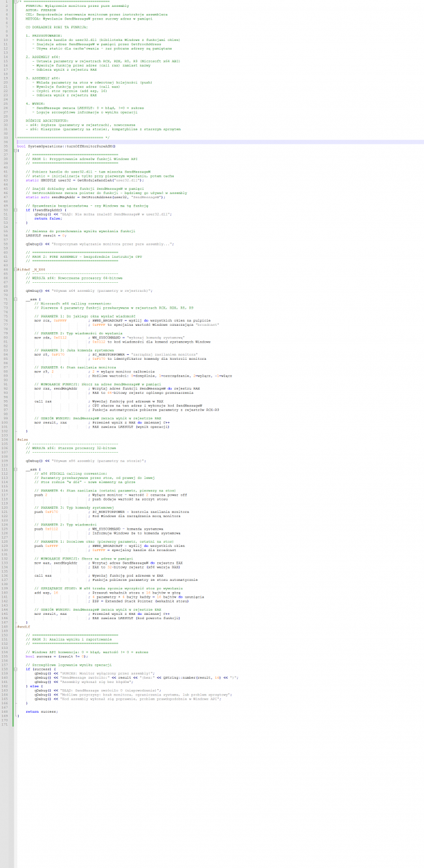Click the 'return success;' statement
The image size is (424, 868).
[42, 712]
